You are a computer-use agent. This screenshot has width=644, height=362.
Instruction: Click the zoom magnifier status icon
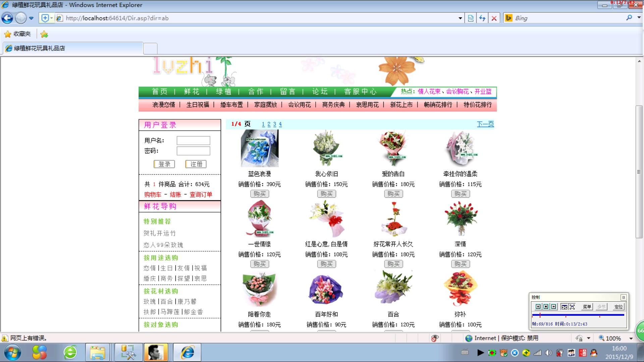pyautogui.click(x=602, y=338)
